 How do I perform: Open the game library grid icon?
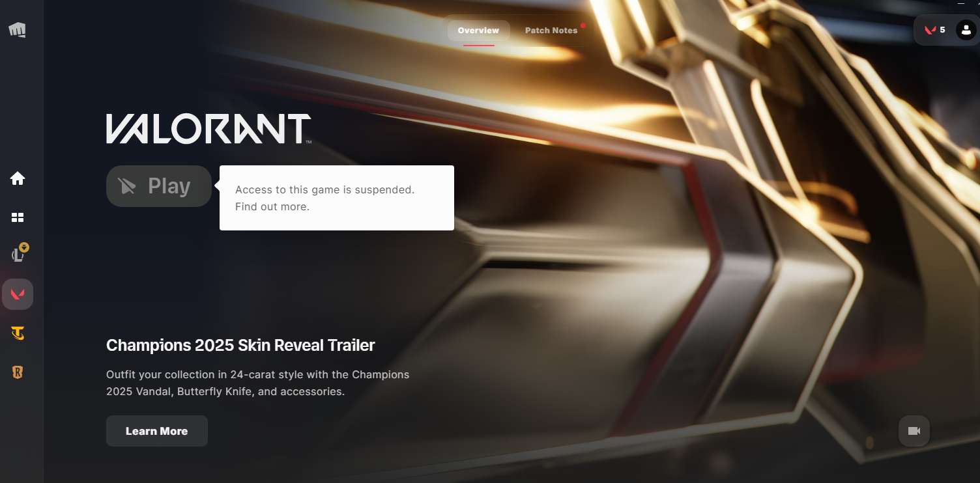tap(18, 217)
